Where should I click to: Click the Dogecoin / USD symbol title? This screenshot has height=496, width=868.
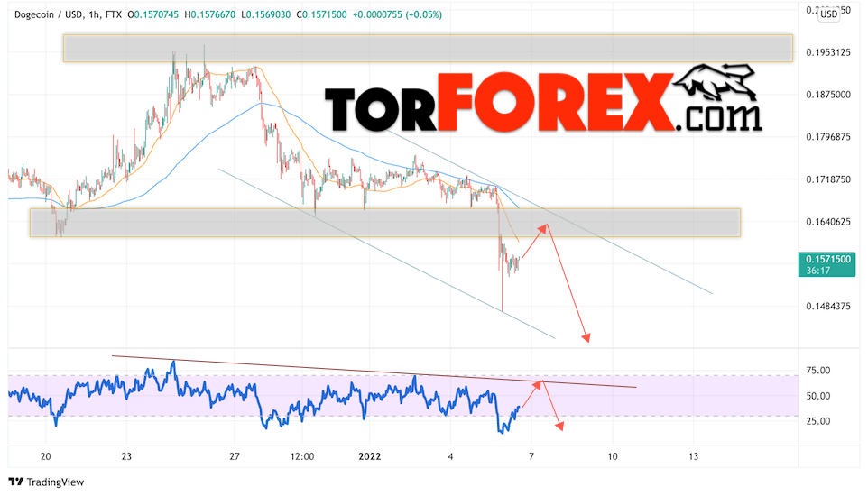click(x=49, y=15)
